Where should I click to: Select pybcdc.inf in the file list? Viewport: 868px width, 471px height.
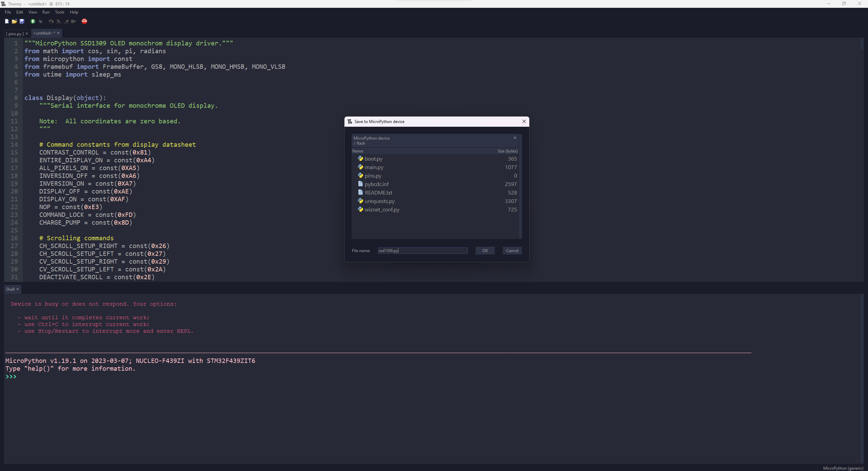click(x=435, y=184)
